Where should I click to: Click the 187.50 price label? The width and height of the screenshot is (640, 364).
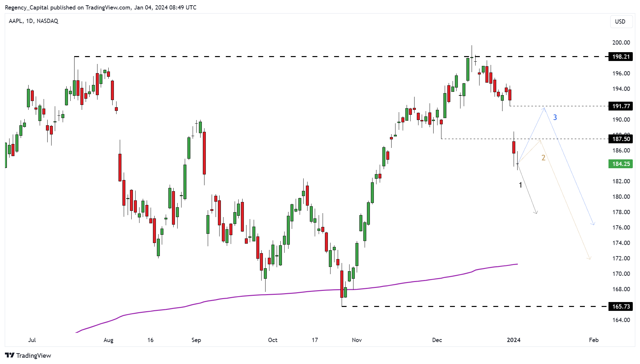621,139
